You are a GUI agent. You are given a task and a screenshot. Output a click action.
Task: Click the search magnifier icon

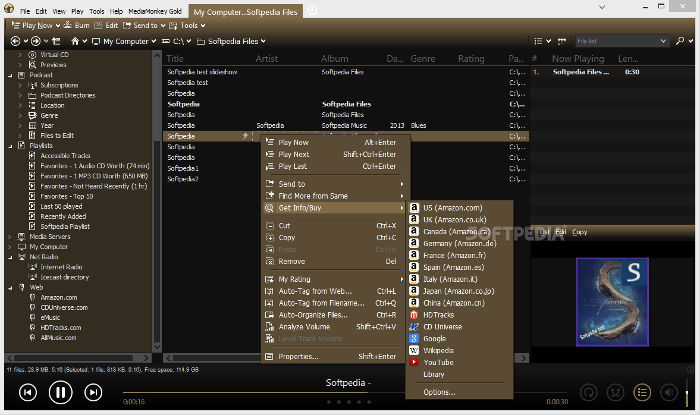point(680,41)
